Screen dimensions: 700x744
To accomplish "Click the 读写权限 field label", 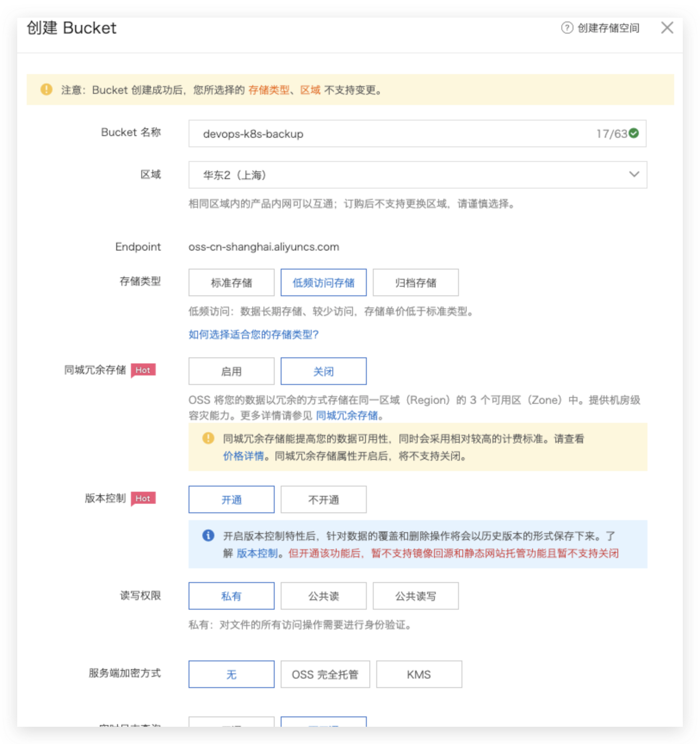I will (140, 595).
